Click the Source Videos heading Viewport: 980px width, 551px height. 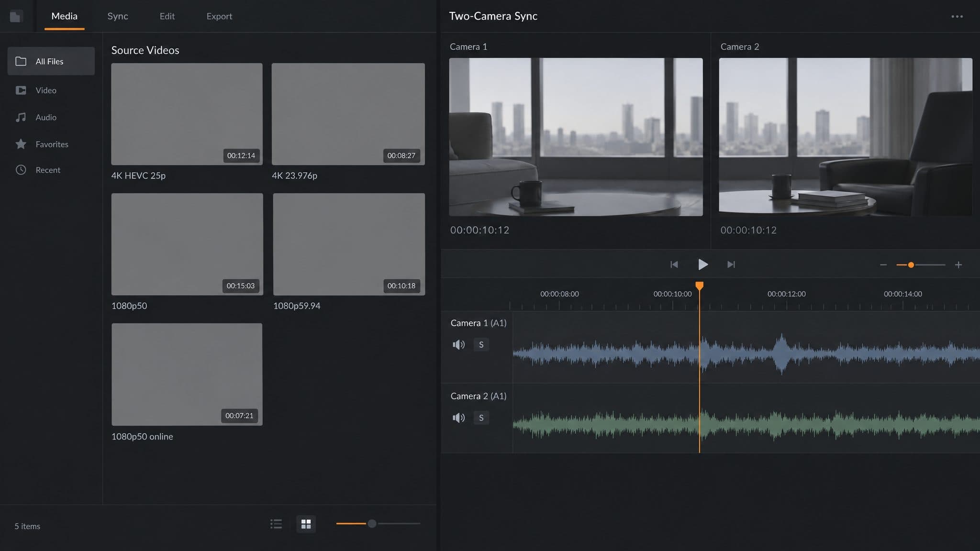click(x=145, y=50)
